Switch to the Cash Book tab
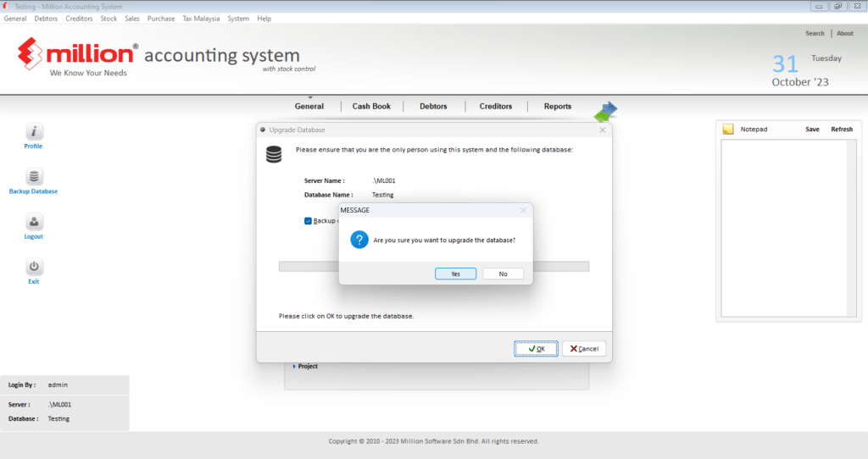Viewport: 868px width, 459px height. pyautogui.click(x=371, y=107)
